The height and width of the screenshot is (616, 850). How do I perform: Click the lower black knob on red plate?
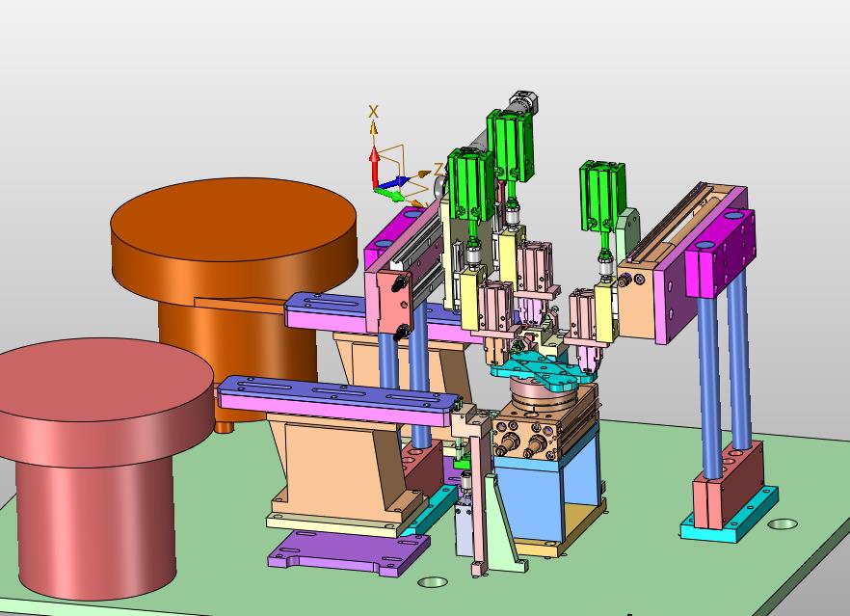pyautogui.click(x=400, y=332)
